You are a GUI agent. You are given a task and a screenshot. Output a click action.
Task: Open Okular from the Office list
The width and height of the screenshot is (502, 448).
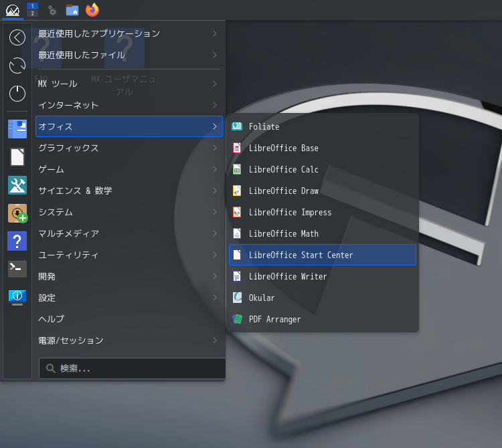click(323, 298)
